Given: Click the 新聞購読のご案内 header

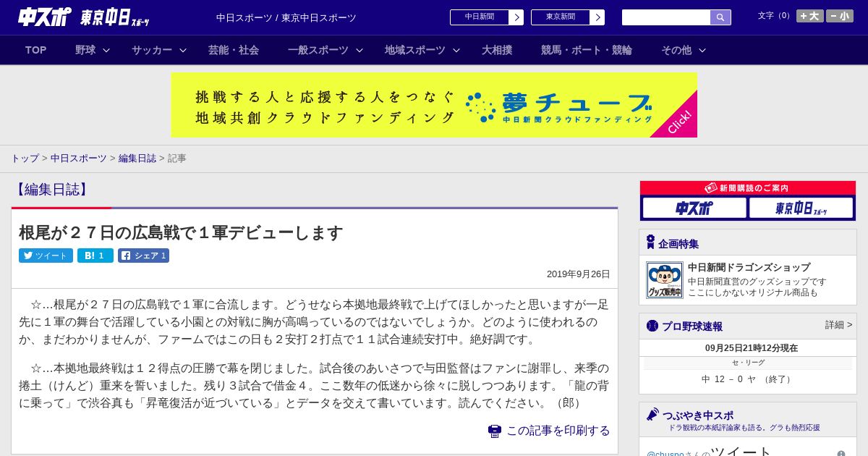Looking at the screenshot, I should pos(748,187).
